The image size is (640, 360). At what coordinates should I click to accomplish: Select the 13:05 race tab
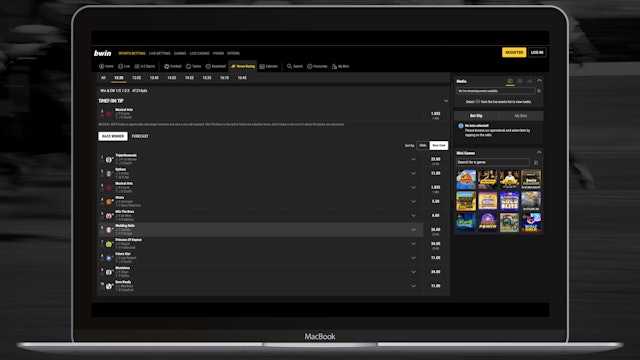[137, 78]
